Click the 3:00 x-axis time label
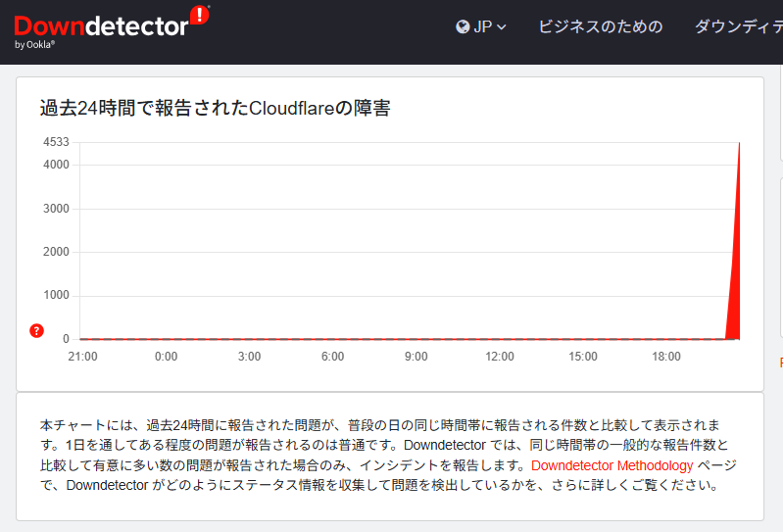 249,357
